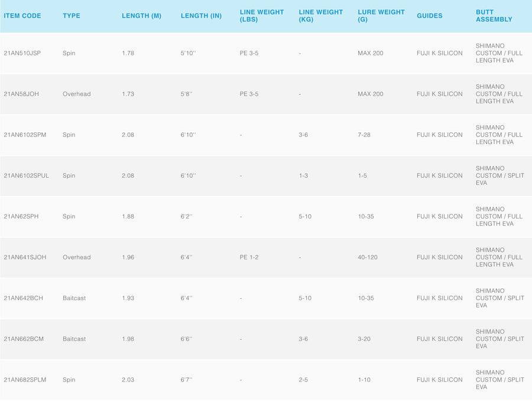The width and height of the screenshot is (532, 401).
Task: Click the GUIDES column header
Action: tap(429, 16)
